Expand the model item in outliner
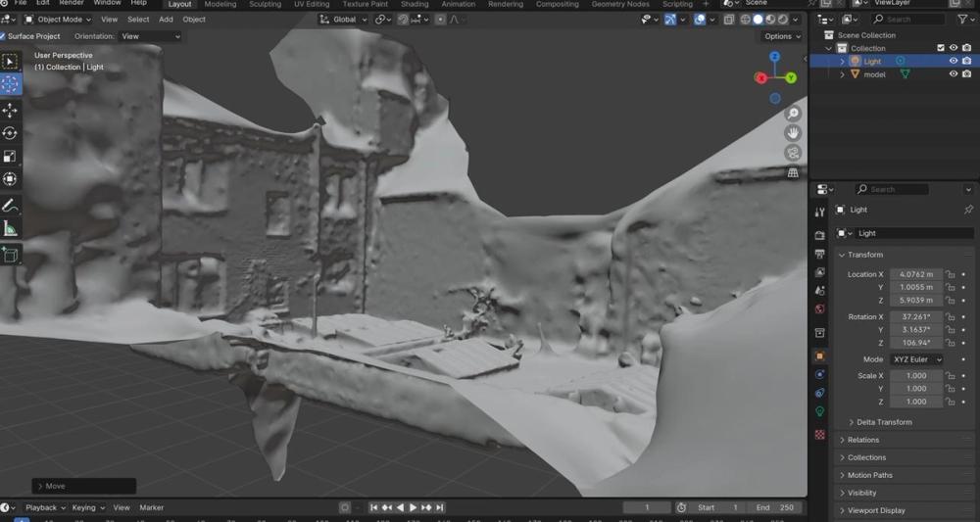The image size is (980, 522). tap(842, 74)
